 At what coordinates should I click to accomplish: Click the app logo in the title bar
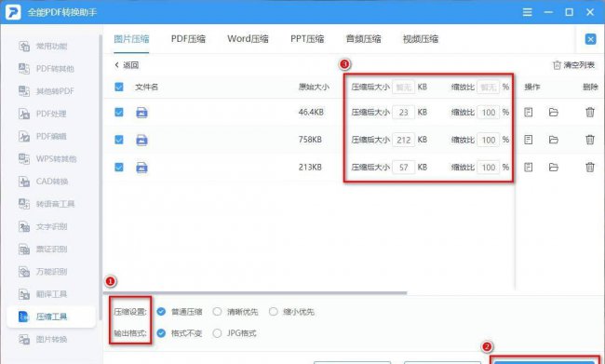pos(13,12)
